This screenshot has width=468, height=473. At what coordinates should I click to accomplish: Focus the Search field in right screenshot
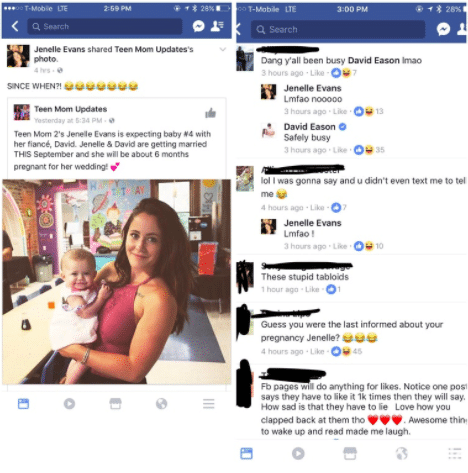pos(338,30)
